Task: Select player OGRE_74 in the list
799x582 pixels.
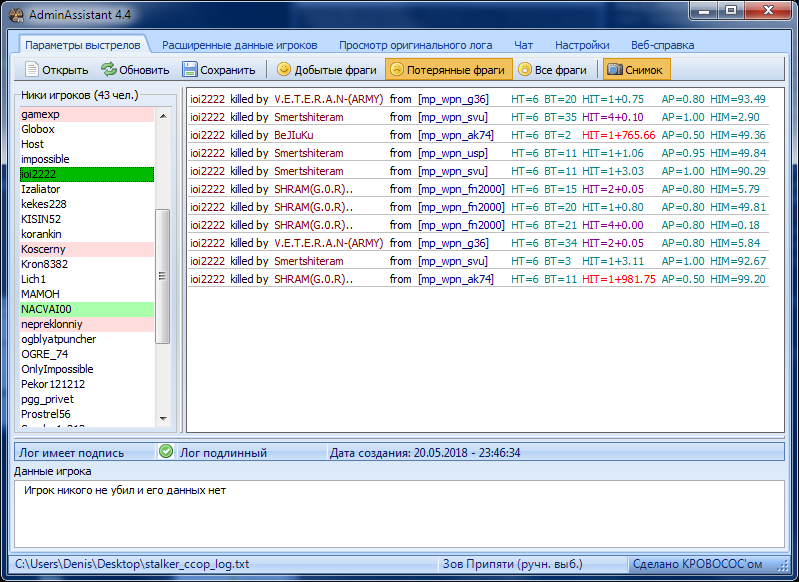Action: (87, 354)
